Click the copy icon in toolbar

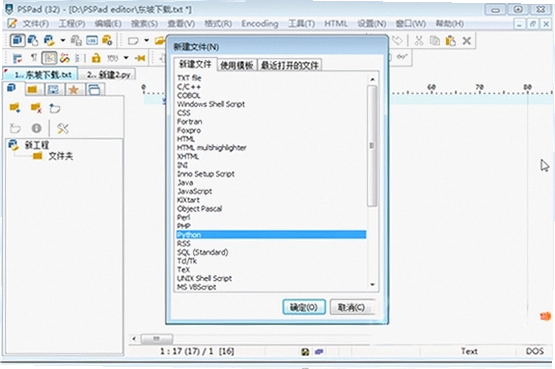pos(435,41)
